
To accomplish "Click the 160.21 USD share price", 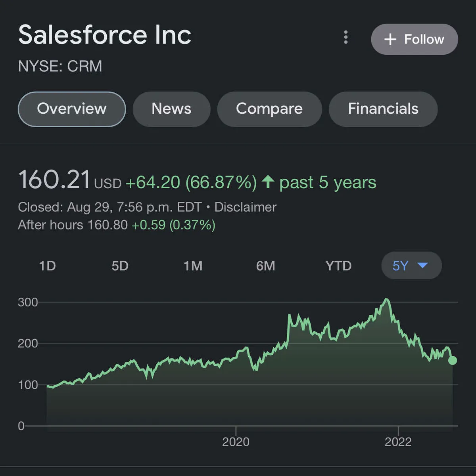I will pos(55,180).
